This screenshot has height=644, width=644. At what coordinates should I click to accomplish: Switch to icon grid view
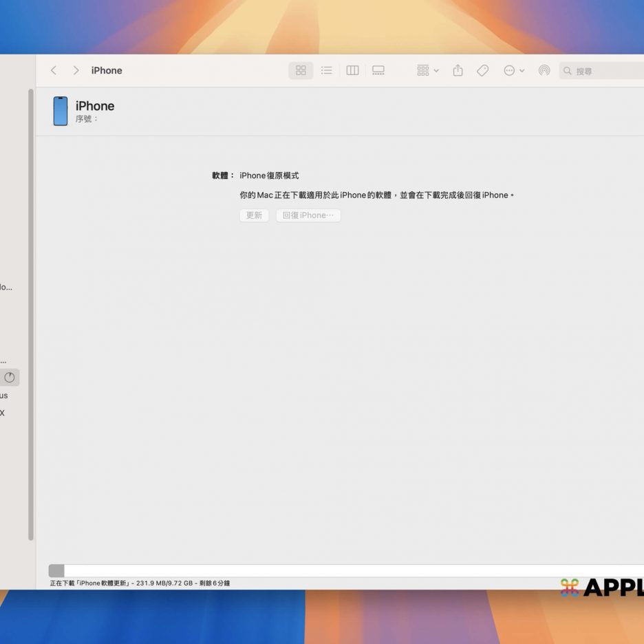click(x=301, y=70)
